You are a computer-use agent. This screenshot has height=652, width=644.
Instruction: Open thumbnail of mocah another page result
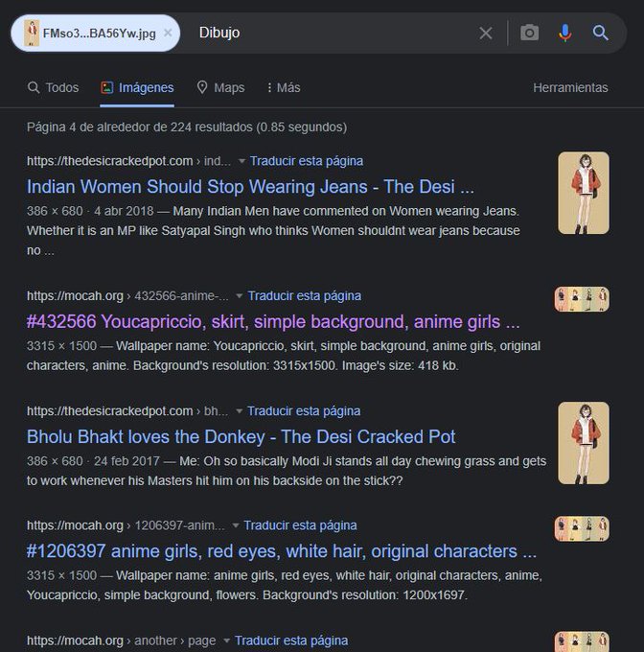tap(582, 641)
